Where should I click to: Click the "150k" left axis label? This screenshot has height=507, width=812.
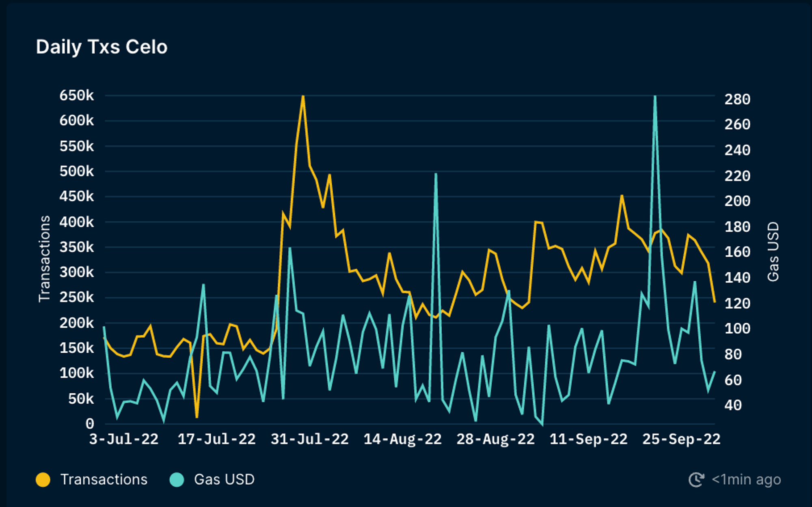(x=77, y=348)
